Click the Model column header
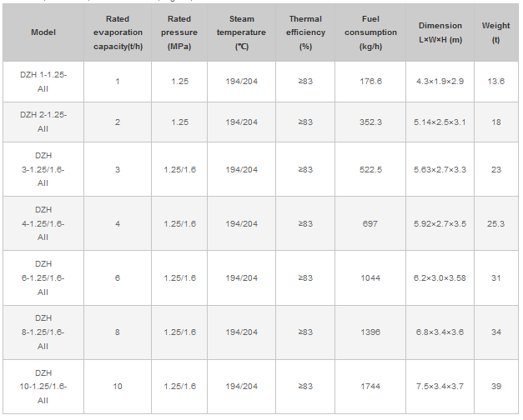523x420 pixels. coord(43,32)
